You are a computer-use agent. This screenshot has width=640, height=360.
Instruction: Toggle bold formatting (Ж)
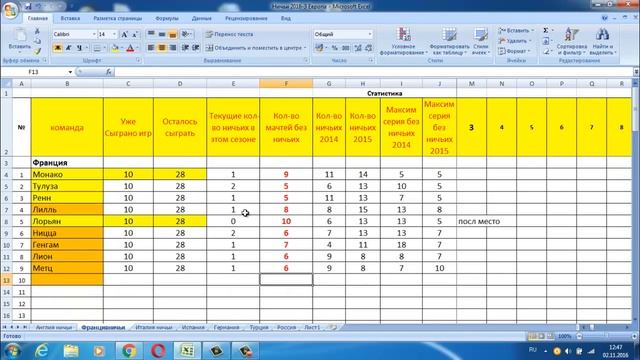pyautogui.click(x=58, y=48)
